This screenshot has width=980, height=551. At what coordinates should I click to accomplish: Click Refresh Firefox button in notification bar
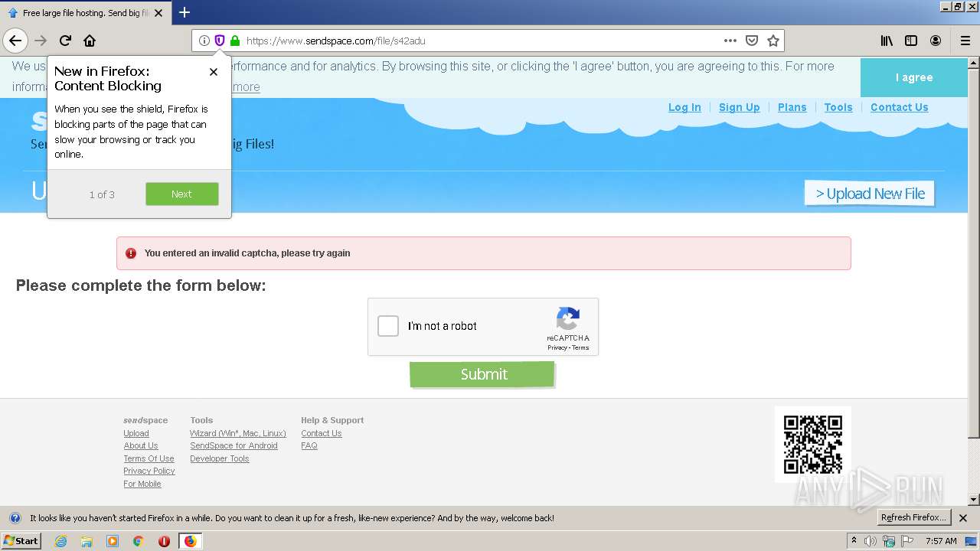(x=913, y=517)
